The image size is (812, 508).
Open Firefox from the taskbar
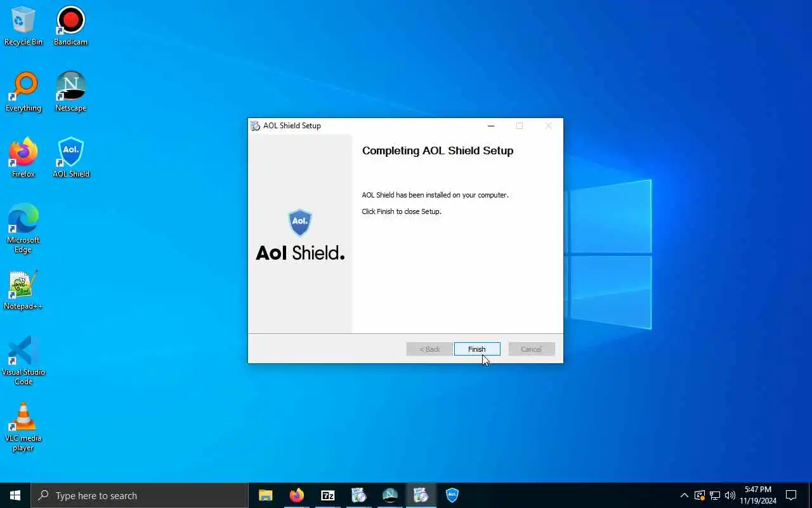point(297,495)
